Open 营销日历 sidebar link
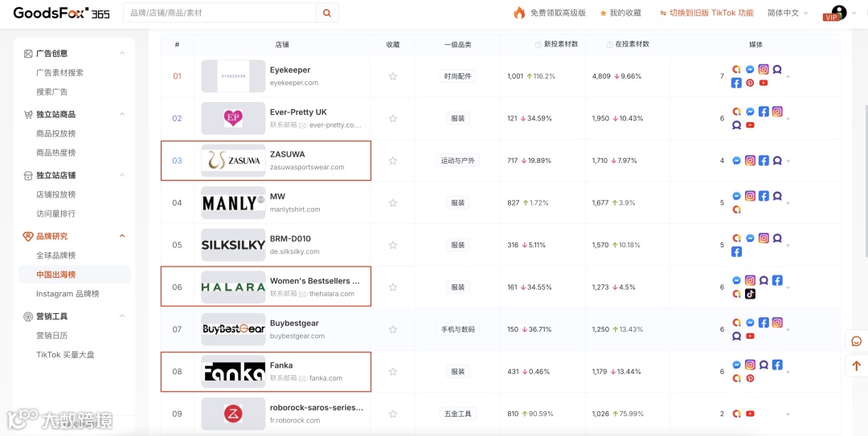 tap(52, 336)
